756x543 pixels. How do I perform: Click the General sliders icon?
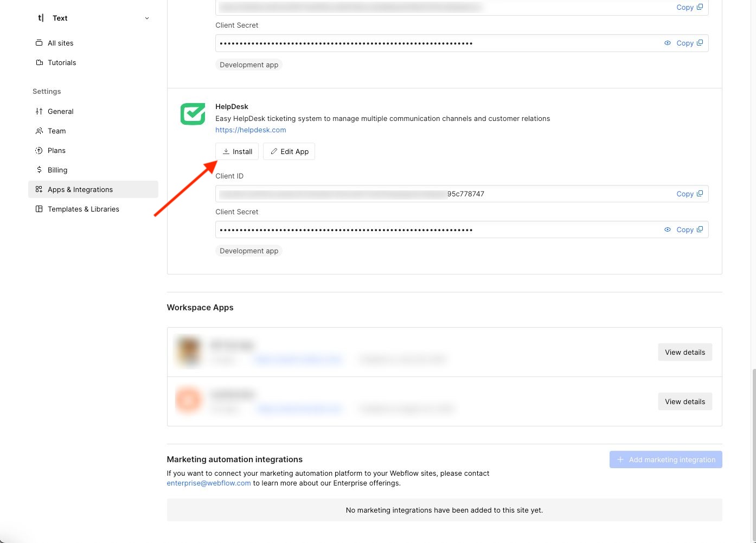(39, 111)
